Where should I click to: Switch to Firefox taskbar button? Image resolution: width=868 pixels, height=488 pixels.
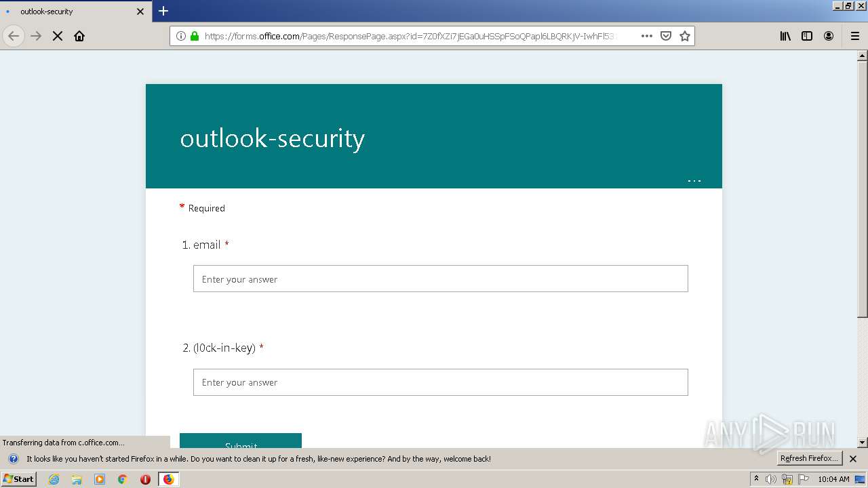pos(168,479)
